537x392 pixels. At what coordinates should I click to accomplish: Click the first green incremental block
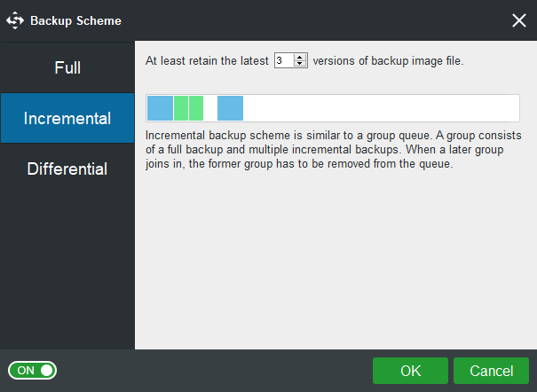click(x=180, y=108)
